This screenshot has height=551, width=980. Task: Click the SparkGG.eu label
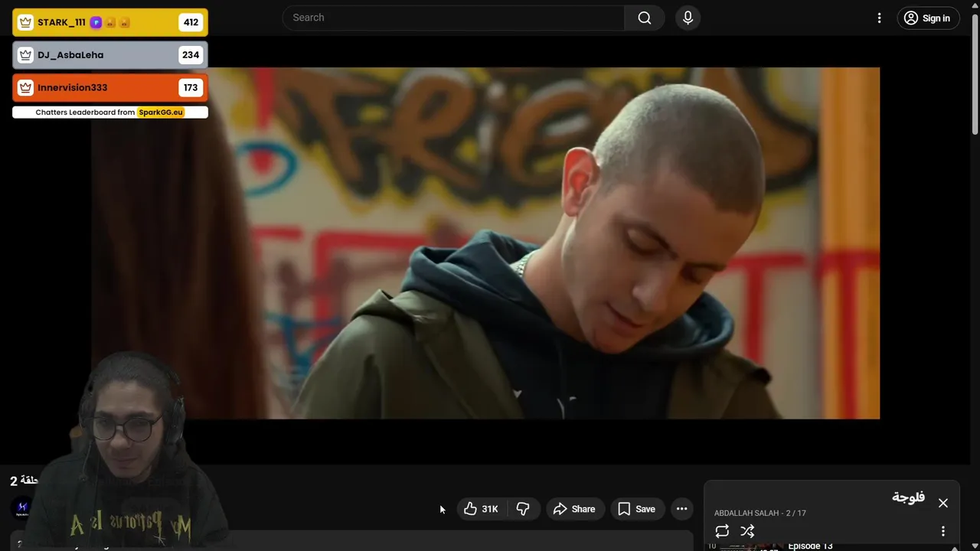coord(161,112)
